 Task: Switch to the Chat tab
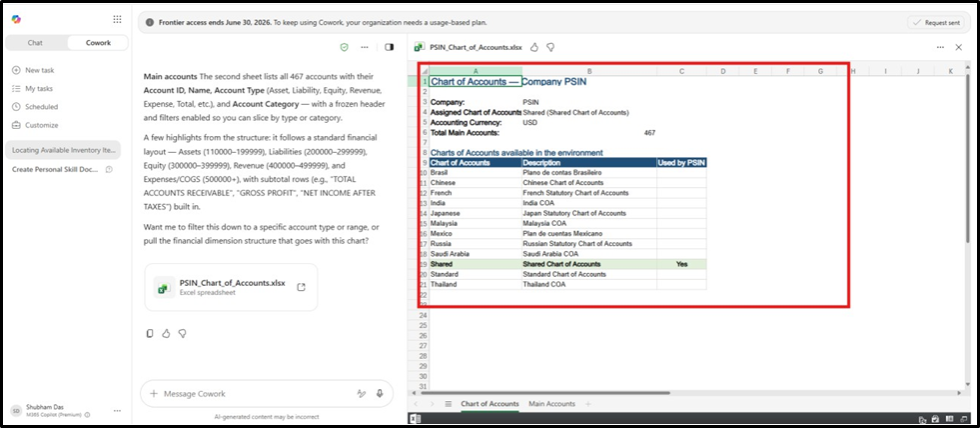click(36, 43)
